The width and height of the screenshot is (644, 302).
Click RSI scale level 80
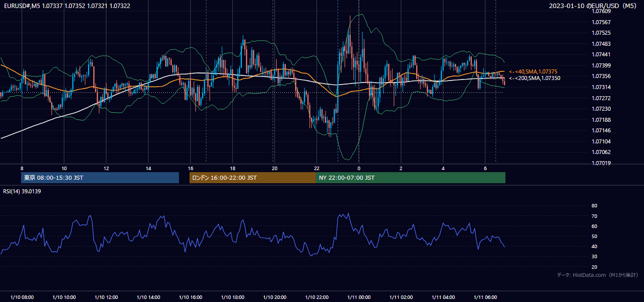pyautogui.click(x=594, y=206)
